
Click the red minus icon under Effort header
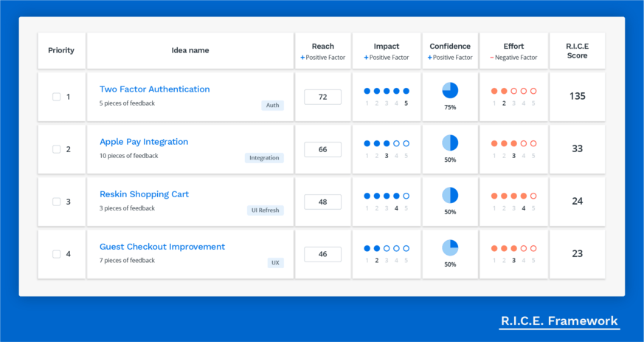point(492,58)
